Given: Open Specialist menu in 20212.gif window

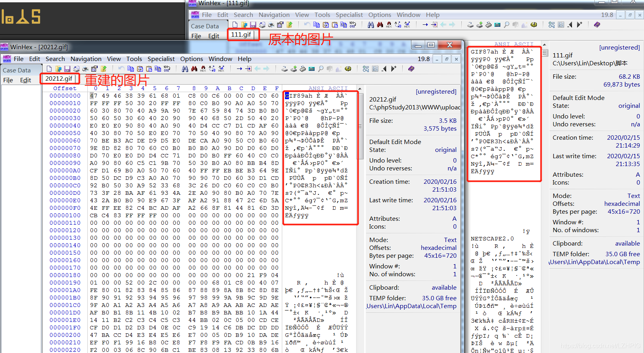Looking at the screenshot, I should click(x=161, y=59).
